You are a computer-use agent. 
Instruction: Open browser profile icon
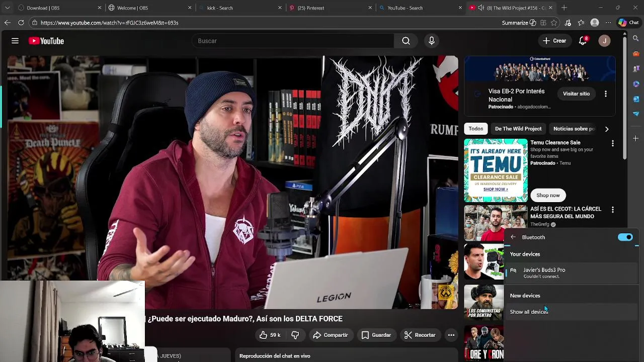point(595,23)
